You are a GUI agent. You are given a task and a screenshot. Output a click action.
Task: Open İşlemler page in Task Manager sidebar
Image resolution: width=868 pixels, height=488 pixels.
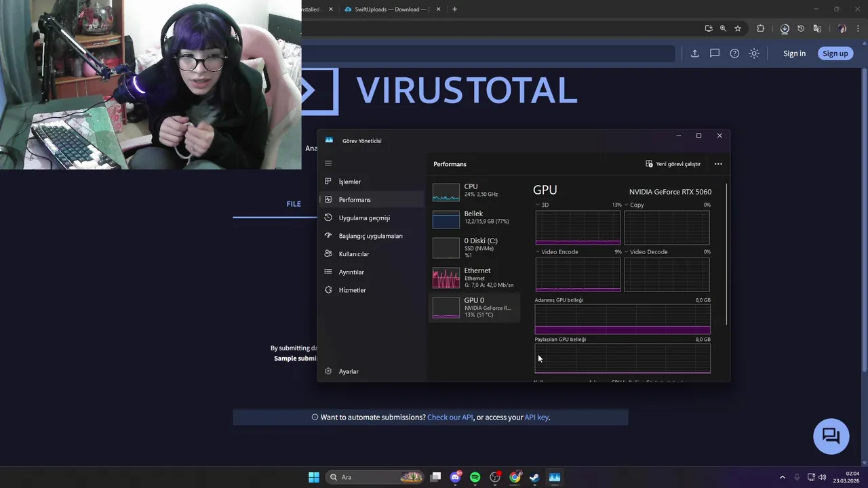coord(371,182)
